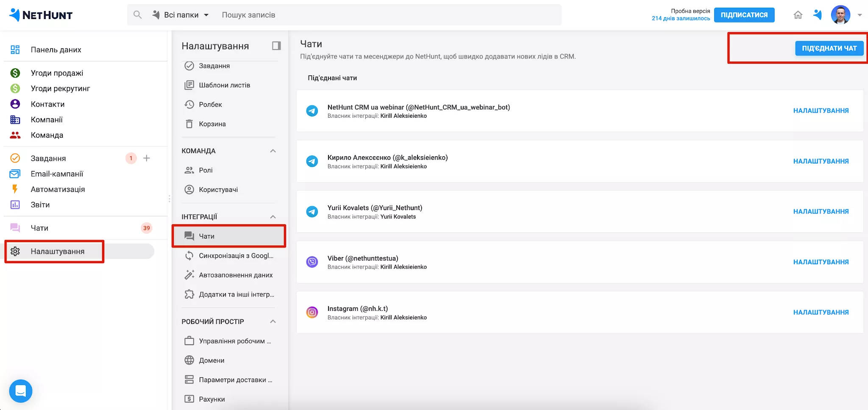Open Ролбек settings item
The image size is (868, 410).
[x=210, y=105]
